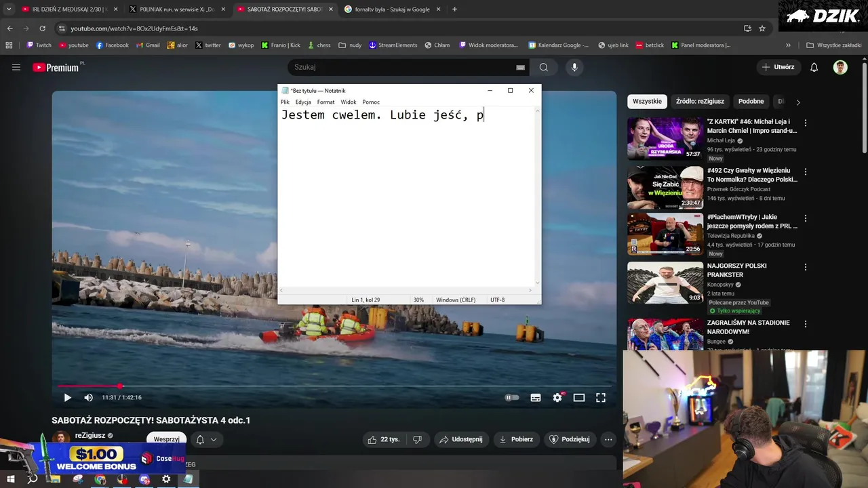Open Notepad Widok menu
This screenshot has width=868, height=488.
[349, 102]
